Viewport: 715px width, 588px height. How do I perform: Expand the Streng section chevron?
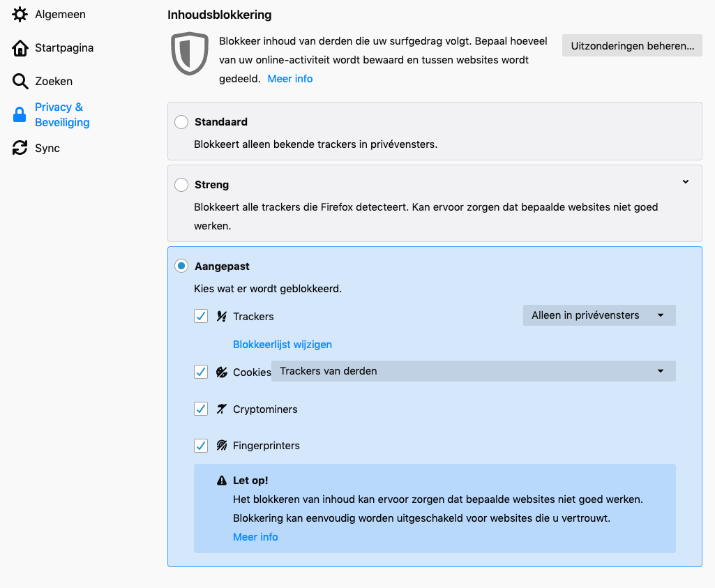pyautogui.click(x=685, y=181)
